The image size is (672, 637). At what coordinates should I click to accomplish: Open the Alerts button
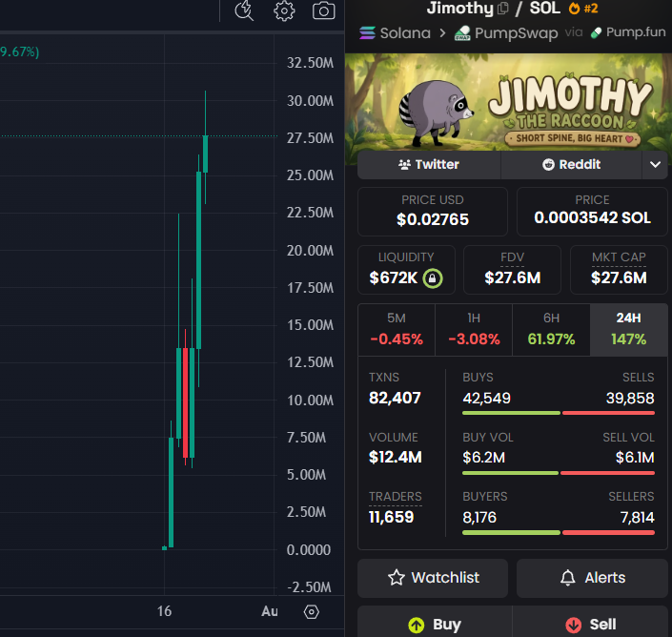coord(592,578)
